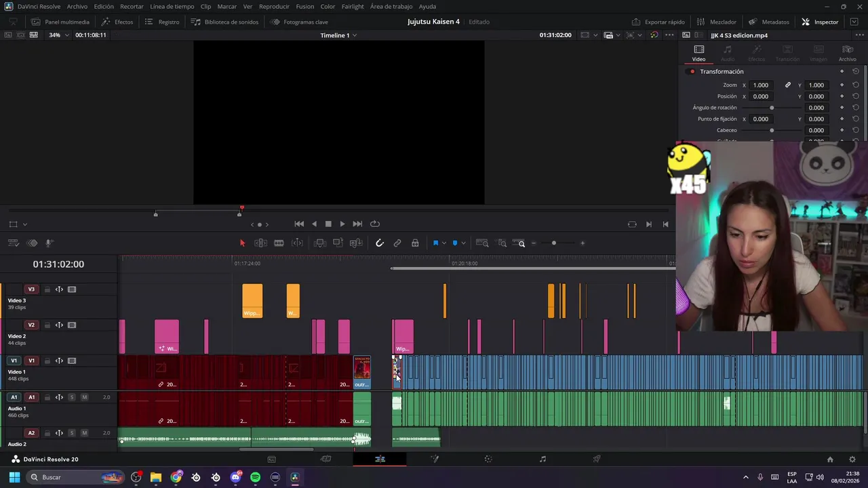The height and width of the screenshot is (488, 868).
Task: Toggle Linked Selection chain icon
Action: (x=397, y=243)
